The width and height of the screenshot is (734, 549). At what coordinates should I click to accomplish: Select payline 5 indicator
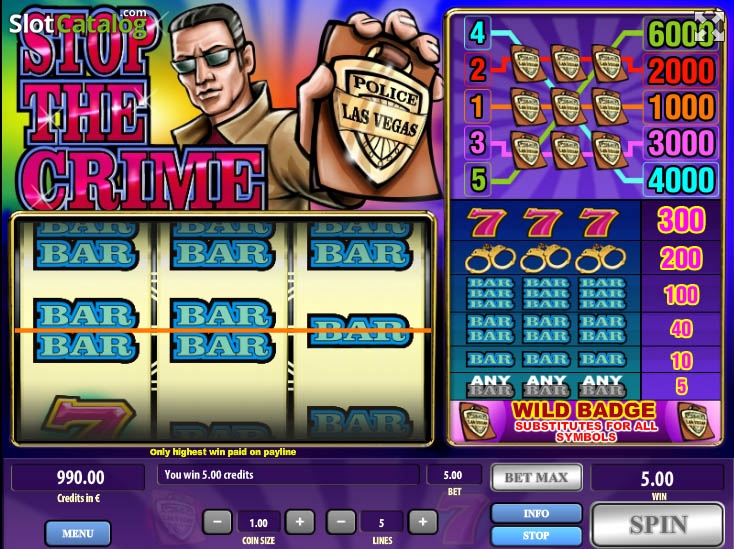(x=477, y=179)
